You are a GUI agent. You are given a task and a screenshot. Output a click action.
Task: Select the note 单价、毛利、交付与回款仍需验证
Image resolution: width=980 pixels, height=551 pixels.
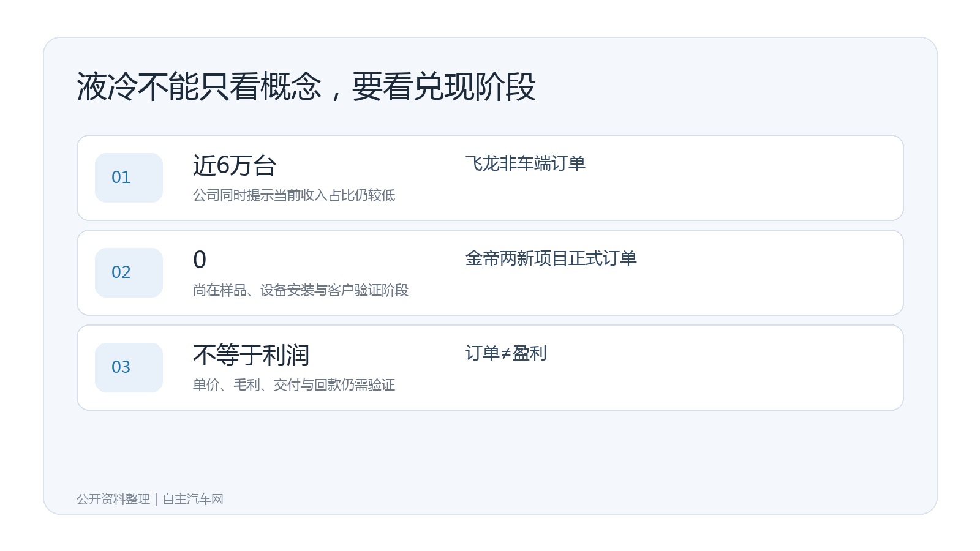(x=294, y=385)
